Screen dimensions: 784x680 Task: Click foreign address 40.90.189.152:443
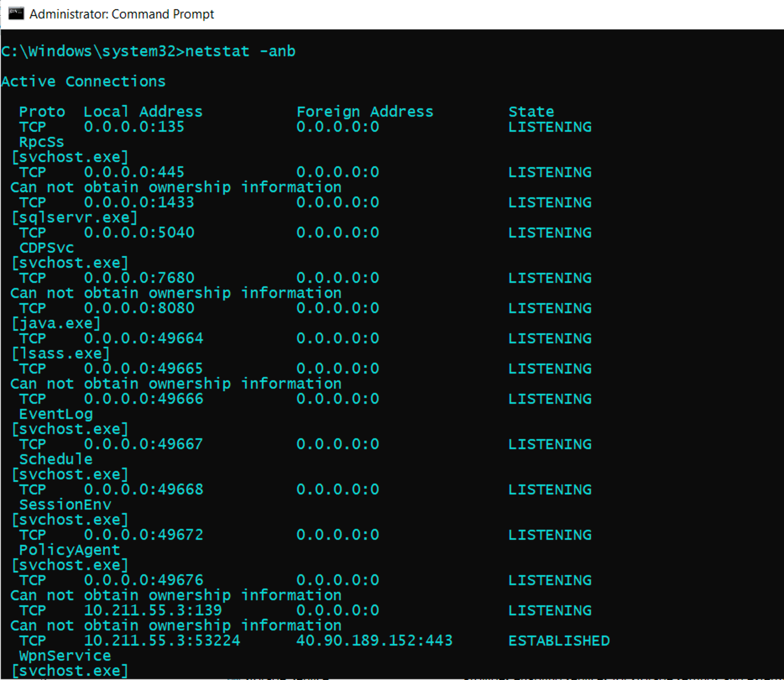tap(374, 641)
